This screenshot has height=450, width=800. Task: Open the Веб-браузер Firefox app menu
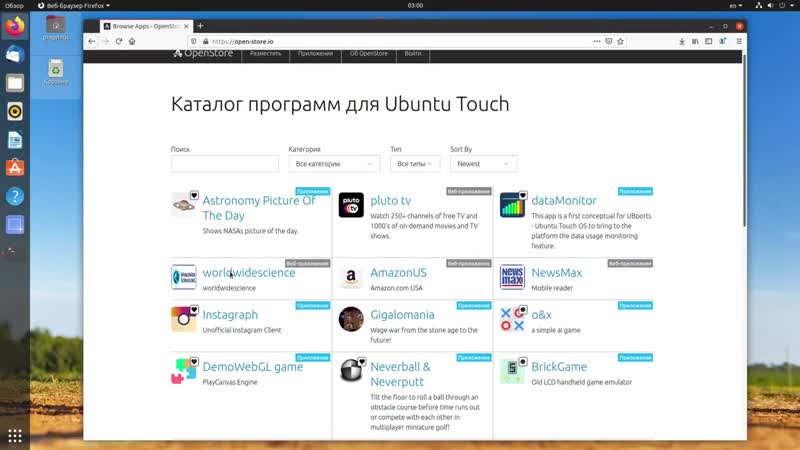[x=74, y=6]
